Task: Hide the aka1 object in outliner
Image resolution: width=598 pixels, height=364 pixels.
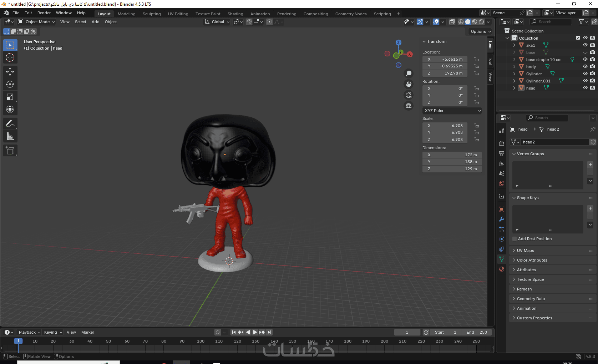Action: click(x=585, y=45)
